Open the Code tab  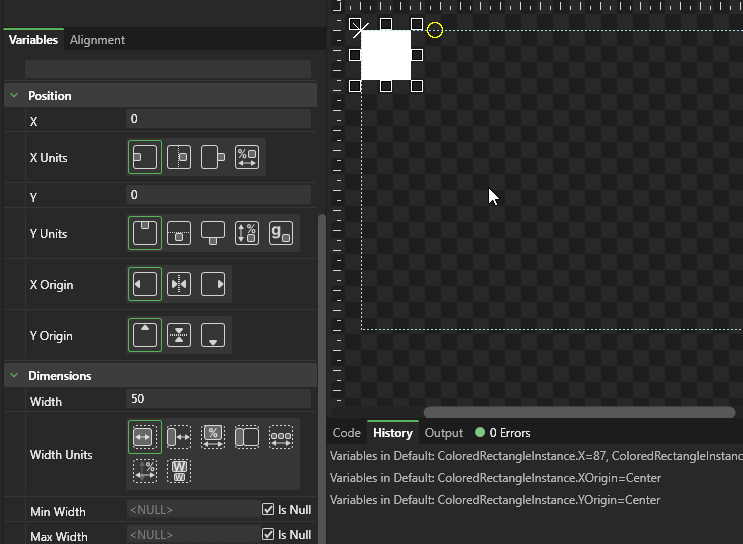pos(346,433)
